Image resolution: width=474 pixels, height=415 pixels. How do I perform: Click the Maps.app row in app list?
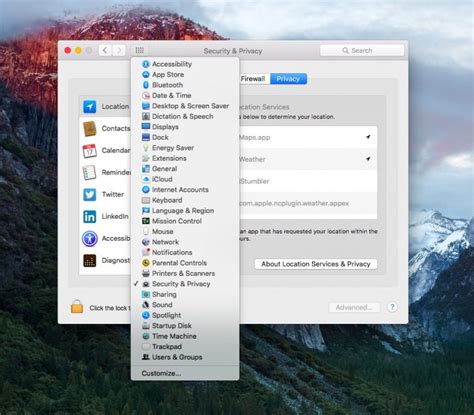coord(308,137)
